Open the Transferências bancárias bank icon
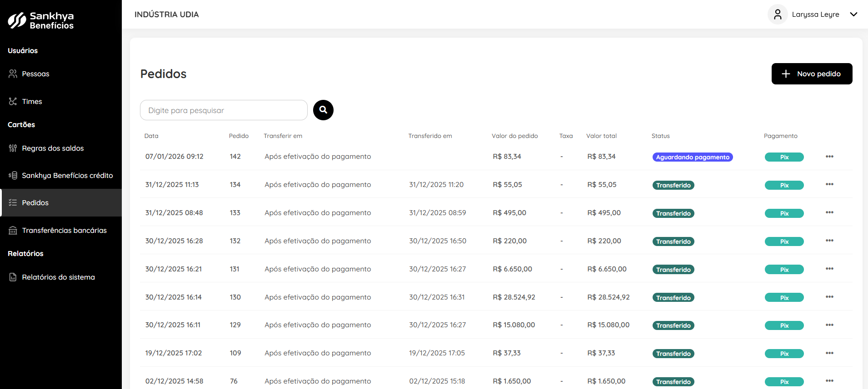 (13, 230)
